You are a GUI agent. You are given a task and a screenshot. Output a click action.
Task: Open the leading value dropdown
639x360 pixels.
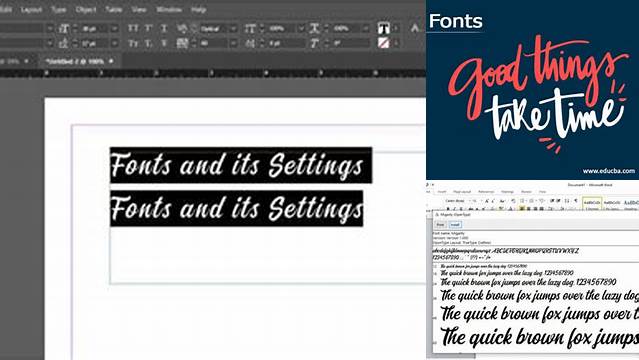[115, 43]
